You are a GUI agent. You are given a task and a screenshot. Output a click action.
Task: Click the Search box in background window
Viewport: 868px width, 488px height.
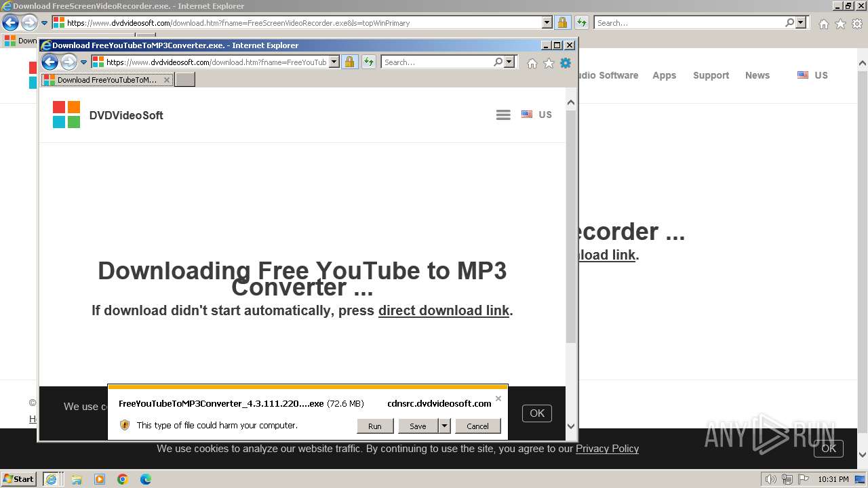point(689,22)
